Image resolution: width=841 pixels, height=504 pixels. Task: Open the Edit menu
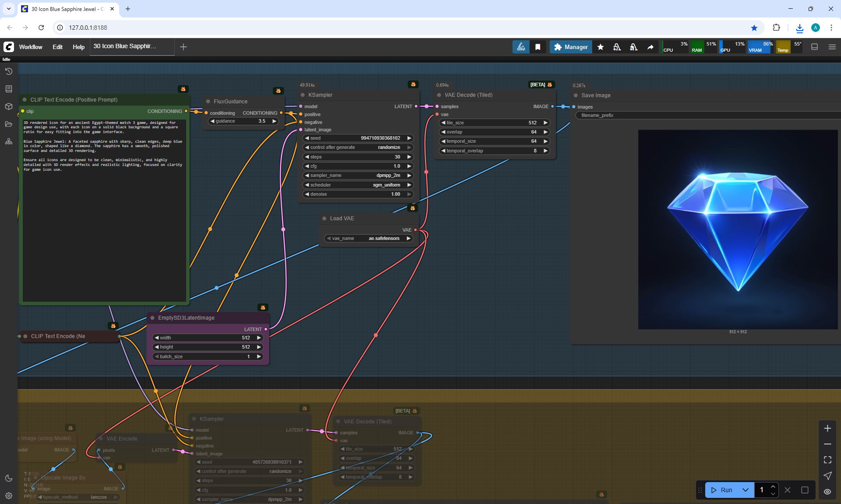(57, 47)
